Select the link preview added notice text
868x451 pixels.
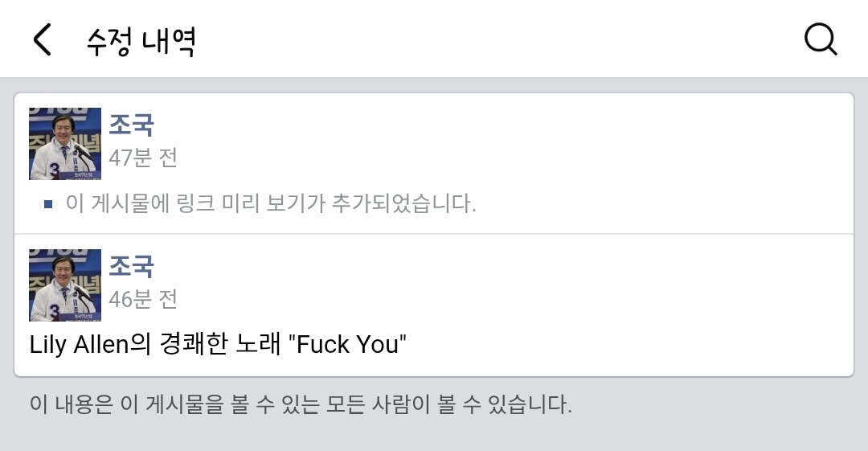271,203
